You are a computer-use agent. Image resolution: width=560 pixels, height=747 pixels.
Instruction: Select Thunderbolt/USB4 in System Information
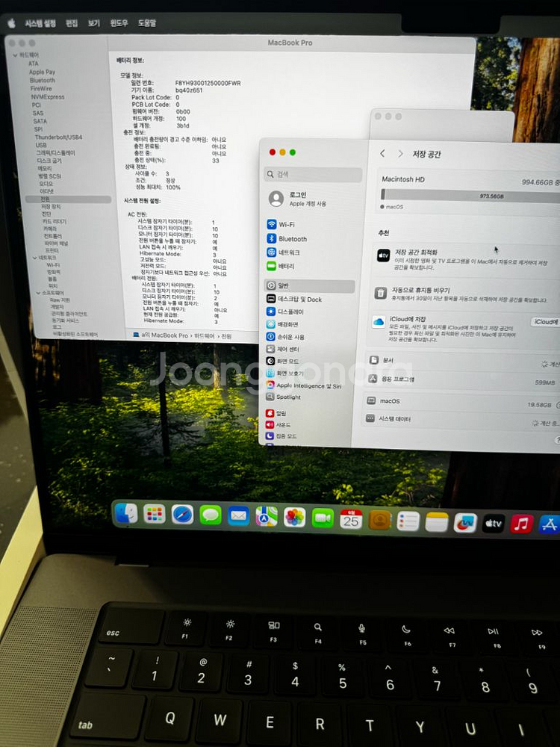(x=58, y=137)
